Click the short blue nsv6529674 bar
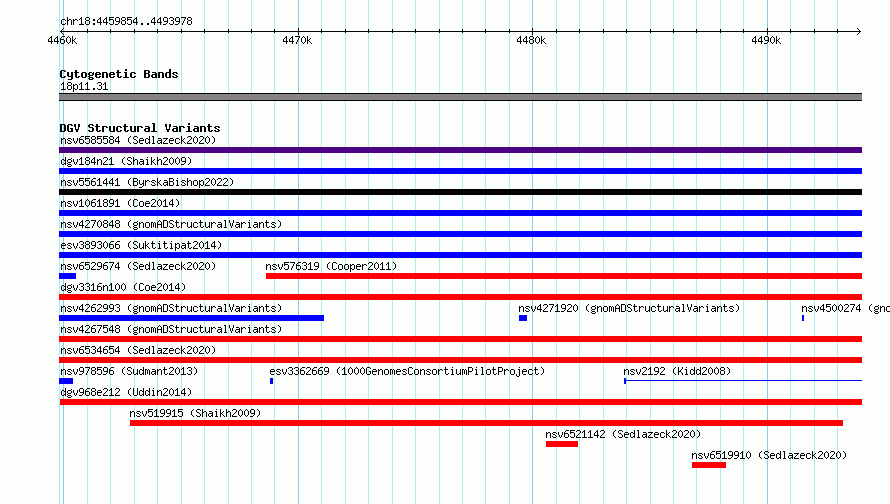The height and width of the screenshot is (504, 890). coord(68,276)
